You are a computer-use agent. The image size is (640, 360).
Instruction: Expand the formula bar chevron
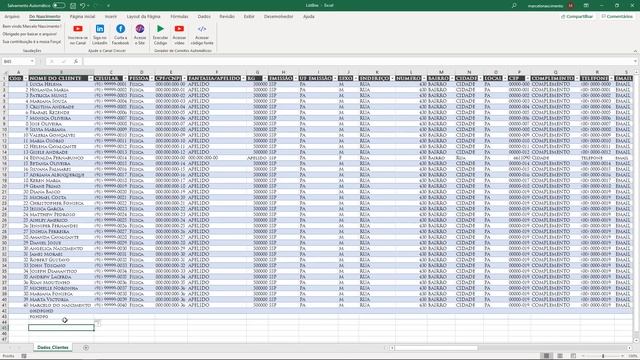click(x=635, y=61)
